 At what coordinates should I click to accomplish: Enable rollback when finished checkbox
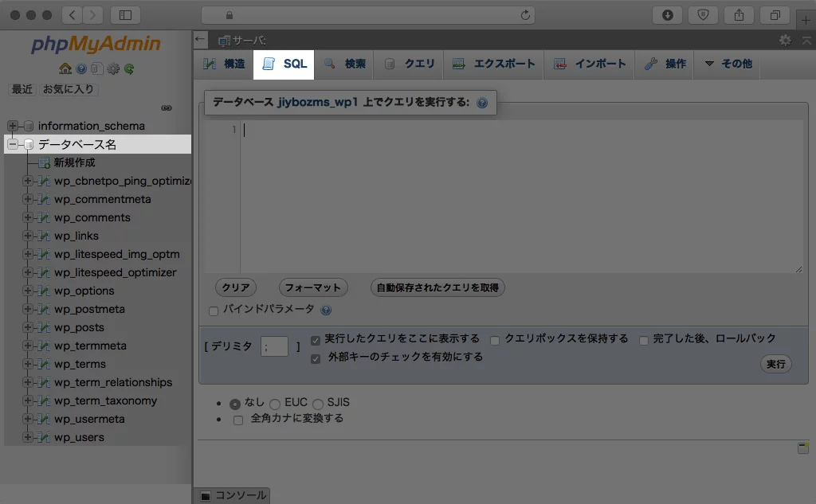(x=644, y=341)
